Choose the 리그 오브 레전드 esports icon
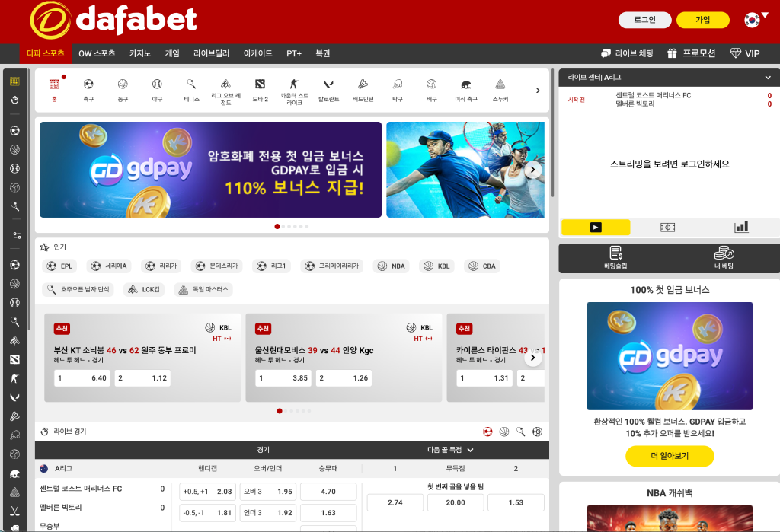The image size is (780, 532). click(225, 91)
